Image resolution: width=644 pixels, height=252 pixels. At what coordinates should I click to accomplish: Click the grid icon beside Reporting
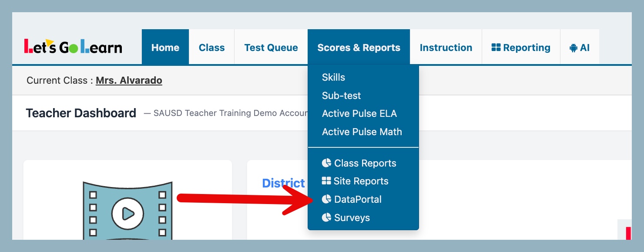(x=496, y=48)
